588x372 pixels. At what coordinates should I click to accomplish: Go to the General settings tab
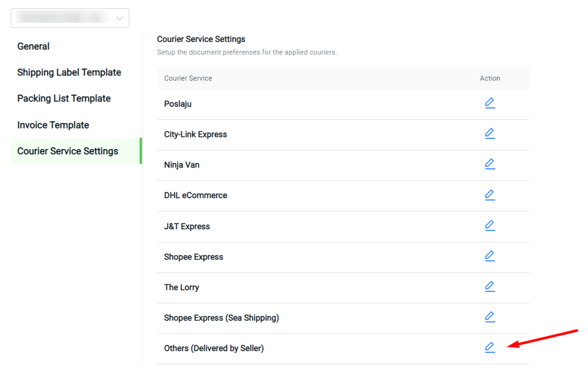pos(34,46)
